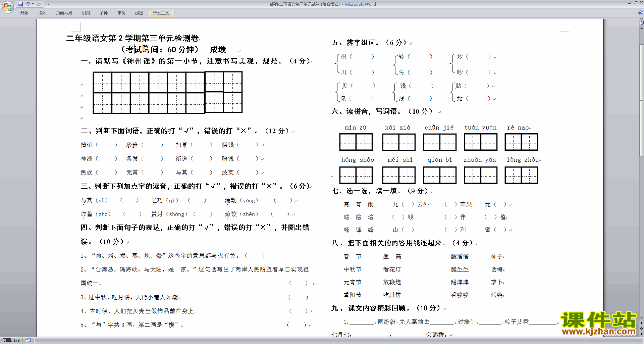Open the 插入 ribbon tab
This screenshot has width=644, height=344.
(42, 13)
